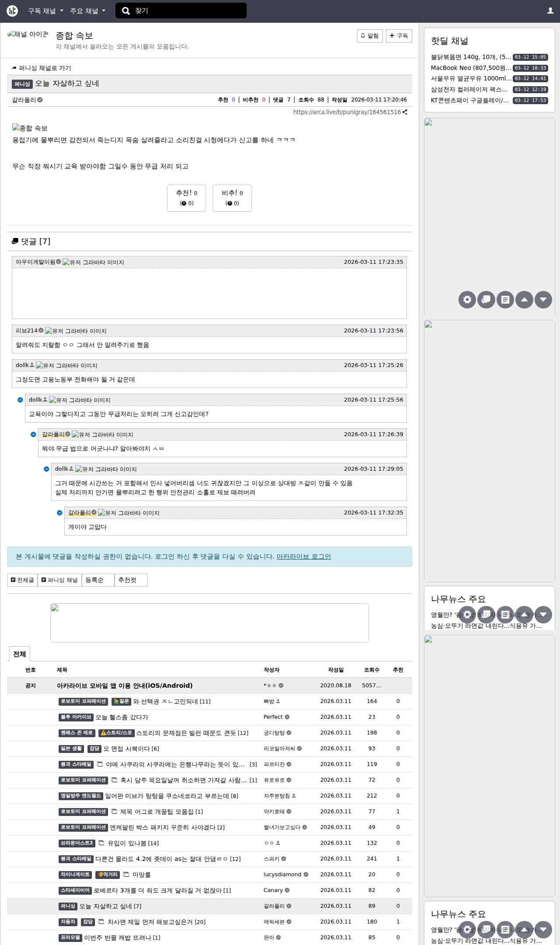Click the 아카라이브 로그인 link

pyautogui.click(x=304, y=556)
